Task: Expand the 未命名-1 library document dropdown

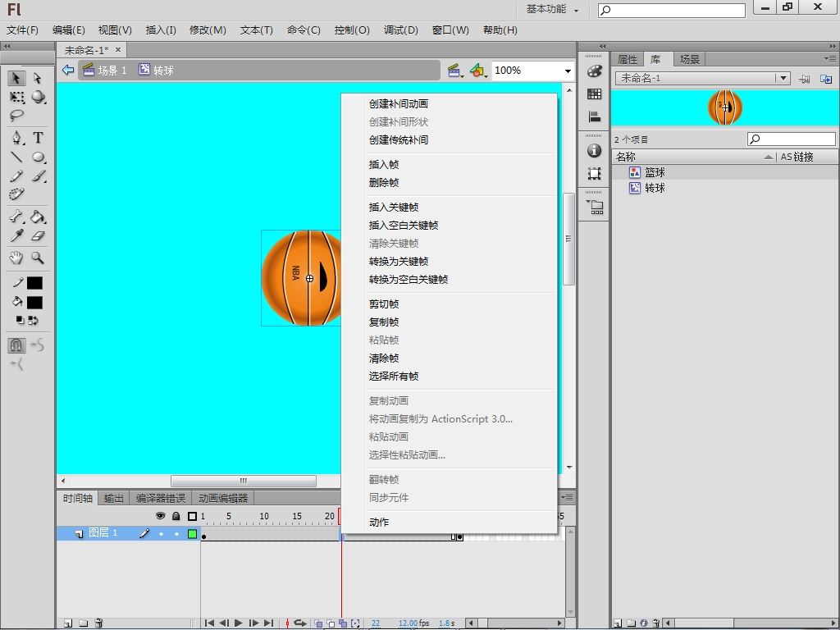Action: 783,78
